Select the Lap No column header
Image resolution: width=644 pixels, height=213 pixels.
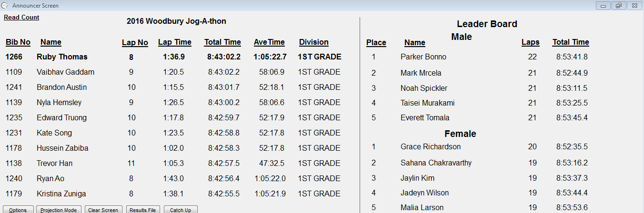(x=135, y=43)
